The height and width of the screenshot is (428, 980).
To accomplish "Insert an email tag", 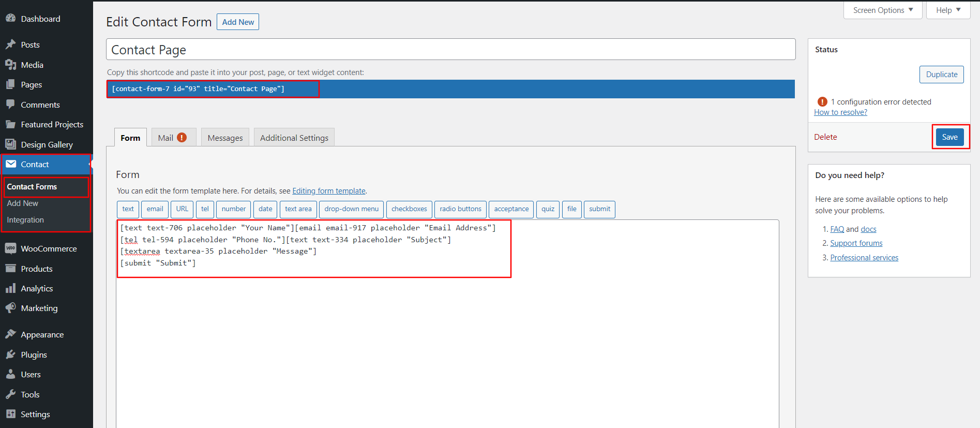I will (155, 209).
